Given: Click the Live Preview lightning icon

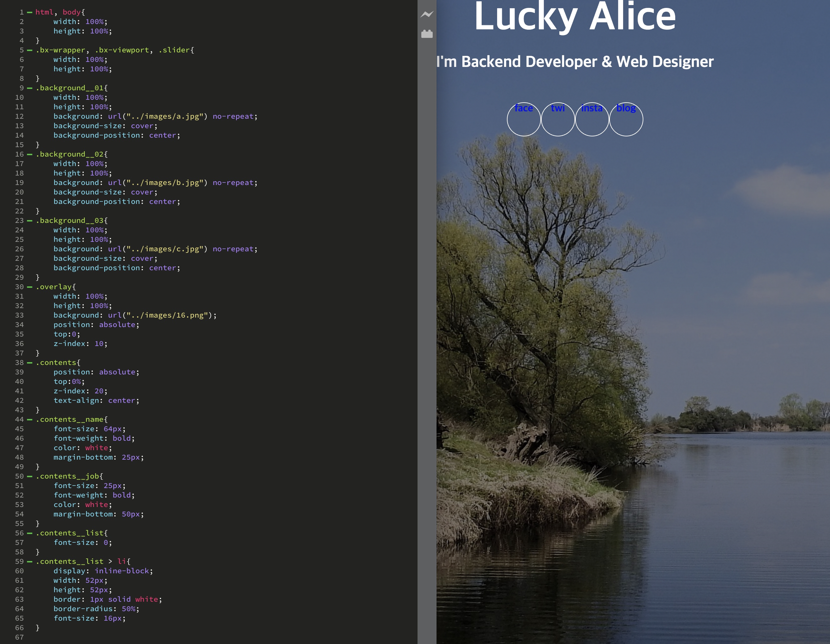Looking at the screenshot, I should (427, 15).
